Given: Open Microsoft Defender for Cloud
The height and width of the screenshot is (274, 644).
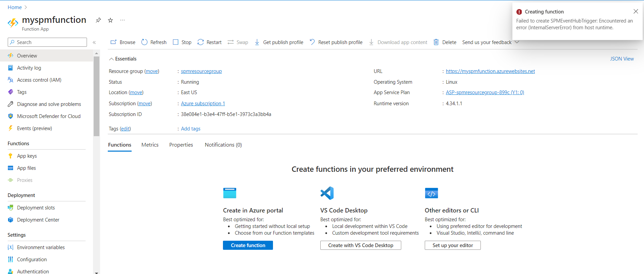Looking at the screenshot, I should 46,116.
